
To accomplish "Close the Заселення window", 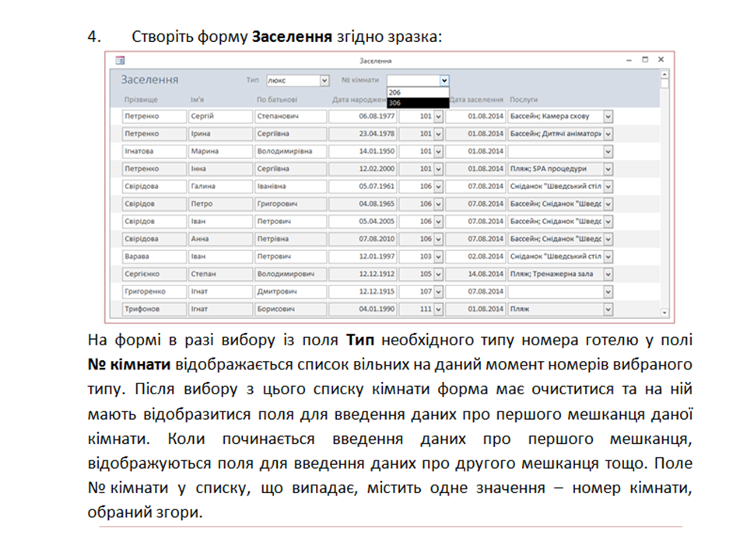I will click(x=661, y=60).
